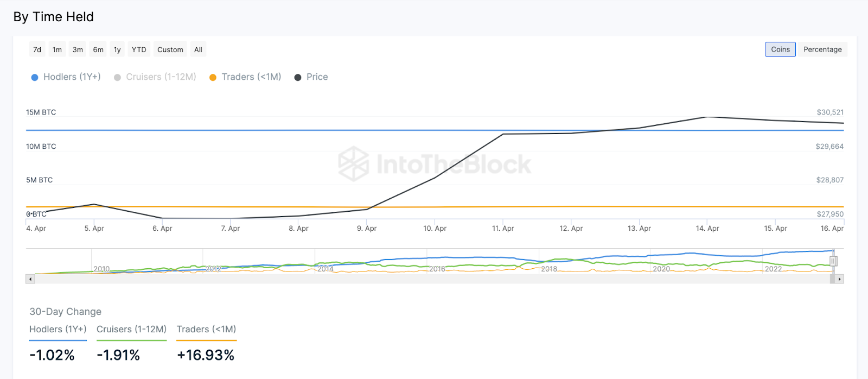Screen dimensions: 868x379
Task: Click the navigator scroll right arrow
Action: [840, 279]
